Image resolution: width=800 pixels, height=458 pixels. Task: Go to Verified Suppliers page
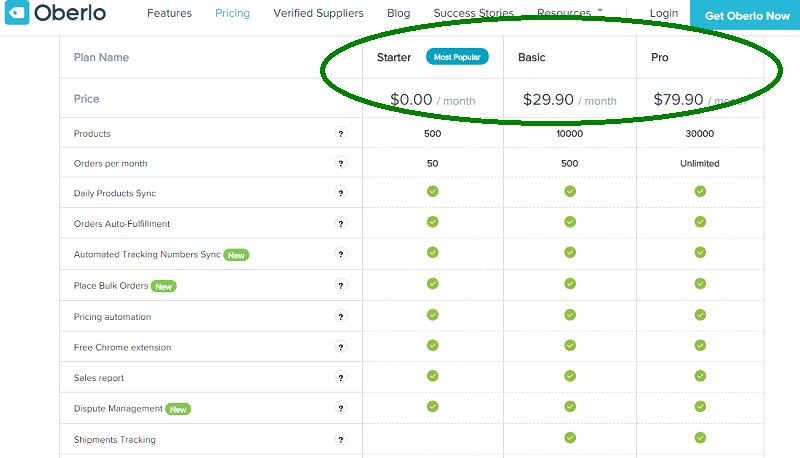coord(318,13)
